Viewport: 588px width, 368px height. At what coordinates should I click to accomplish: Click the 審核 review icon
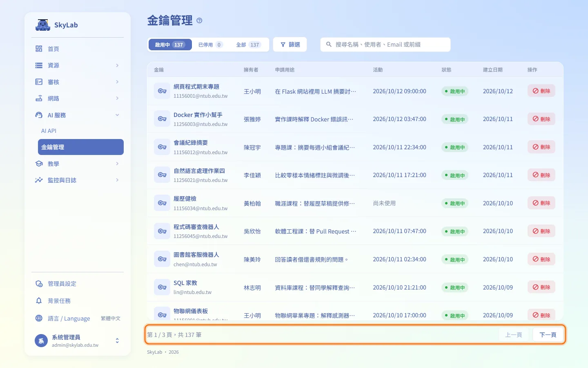(39, 82)
